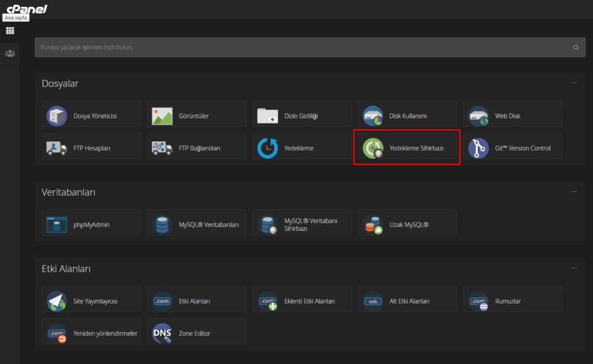Open the phpMyAdmin icon
Image resolution: width=593 pixels, height=364 pixels.
coord(57,225)
